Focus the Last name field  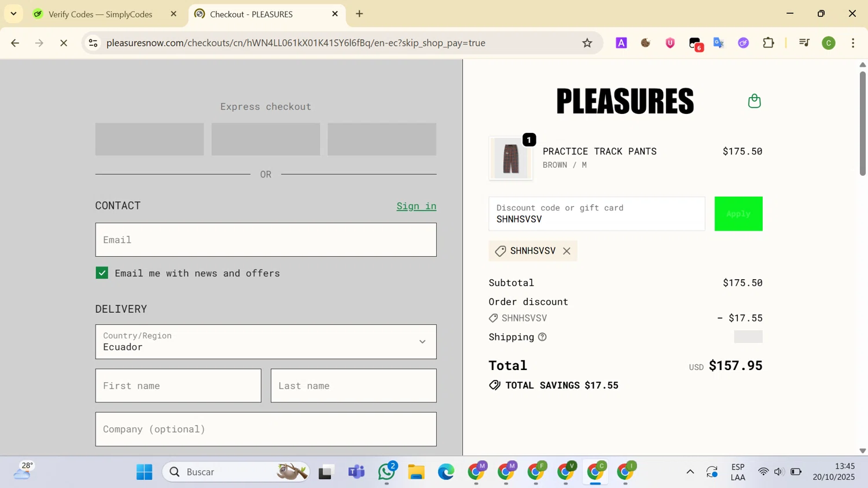[x=354, y=386]
